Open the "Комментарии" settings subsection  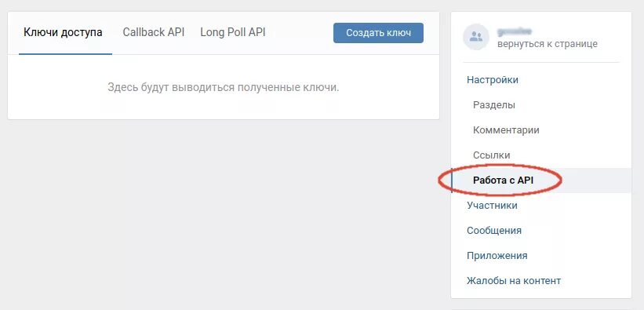coord(506,130)
